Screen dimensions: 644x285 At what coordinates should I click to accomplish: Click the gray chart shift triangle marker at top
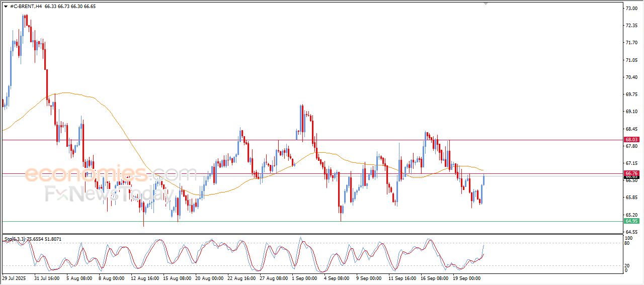click(486, 4)
